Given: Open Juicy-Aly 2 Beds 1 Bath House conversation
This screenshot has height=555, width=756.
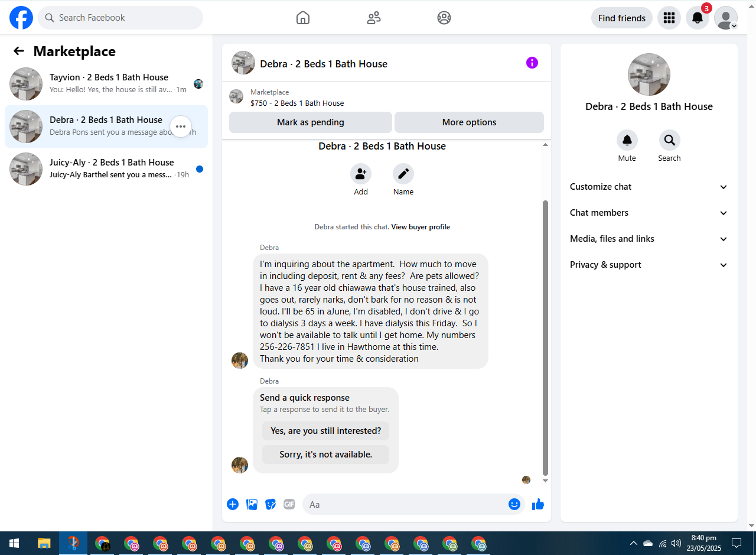Looking at the screenshot, I should pyautogui.click(x=106, y=169).
